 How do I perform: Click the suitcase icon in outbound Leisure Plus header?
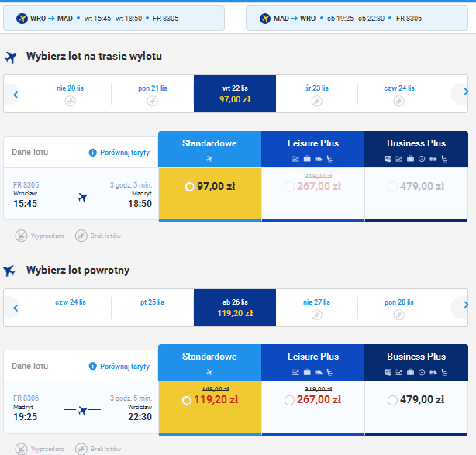click(307, 159)
